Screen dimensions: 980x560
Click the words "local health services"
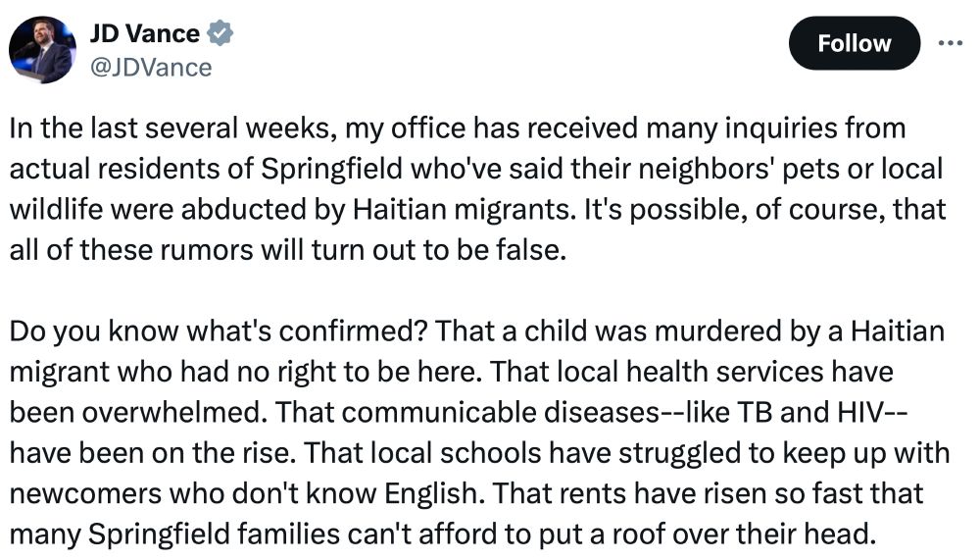pos(700,372)
